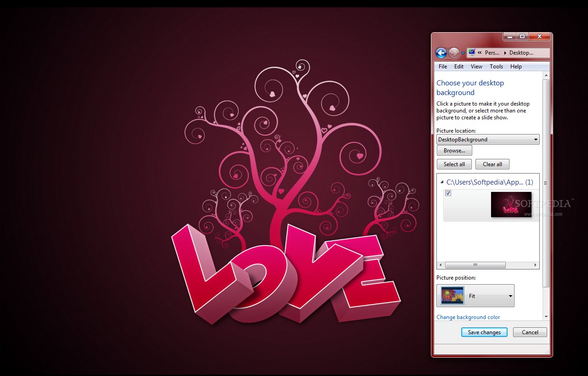Click the flower preview icon in Picture position
The width and height of the screenshot is (588, 376).
tap(452, 296)
